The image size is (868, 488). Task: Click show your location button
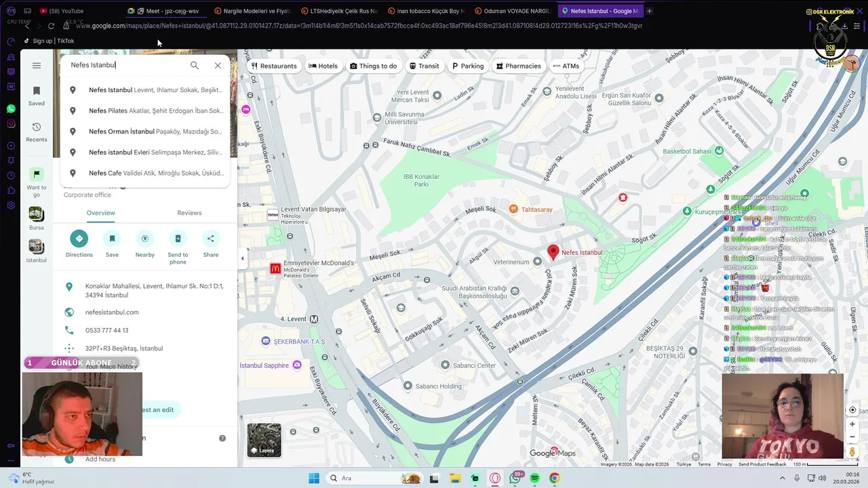point(852,410)
